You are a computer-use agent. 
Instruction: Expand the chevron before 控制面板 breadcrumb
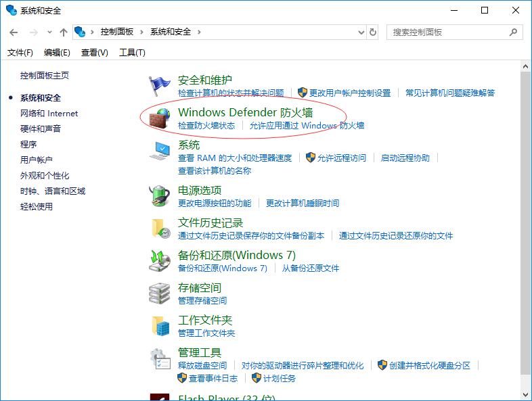[92, 32]
